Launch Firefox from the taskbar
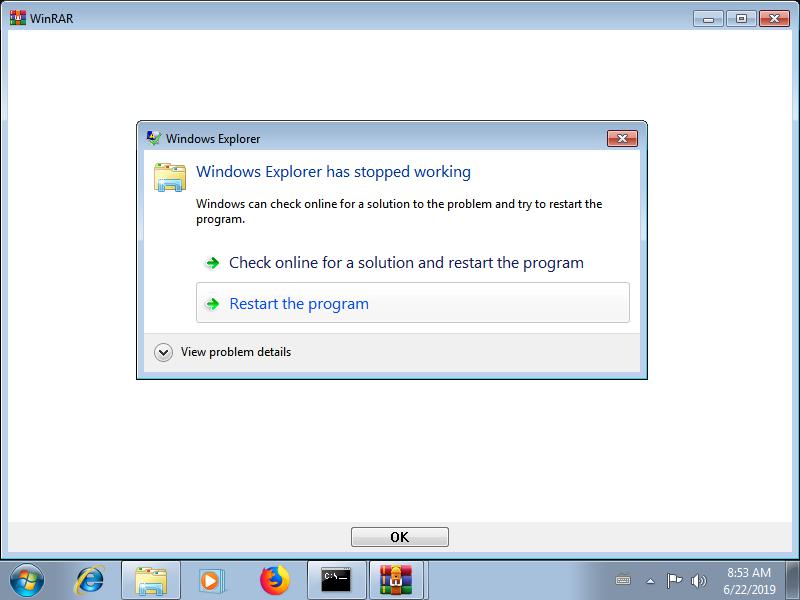Viewport: 800px width, 600px height. pyautogui.click(x=274, y=581)
